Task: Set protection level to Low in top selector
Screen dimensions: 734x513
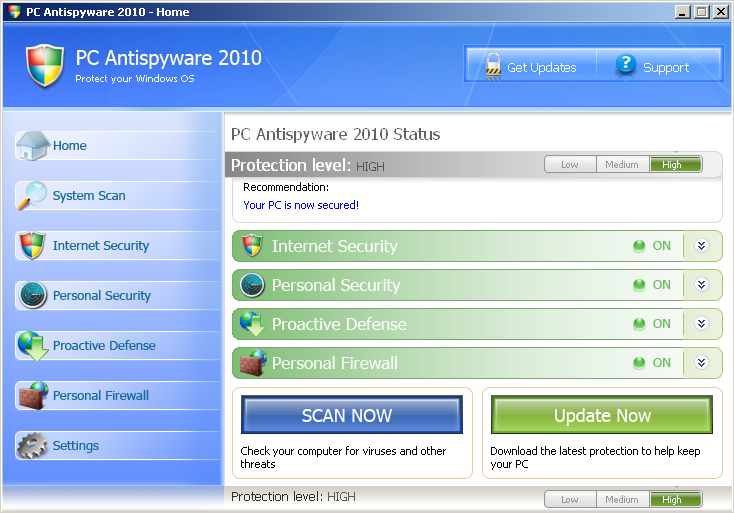Action: click(570, 164)
